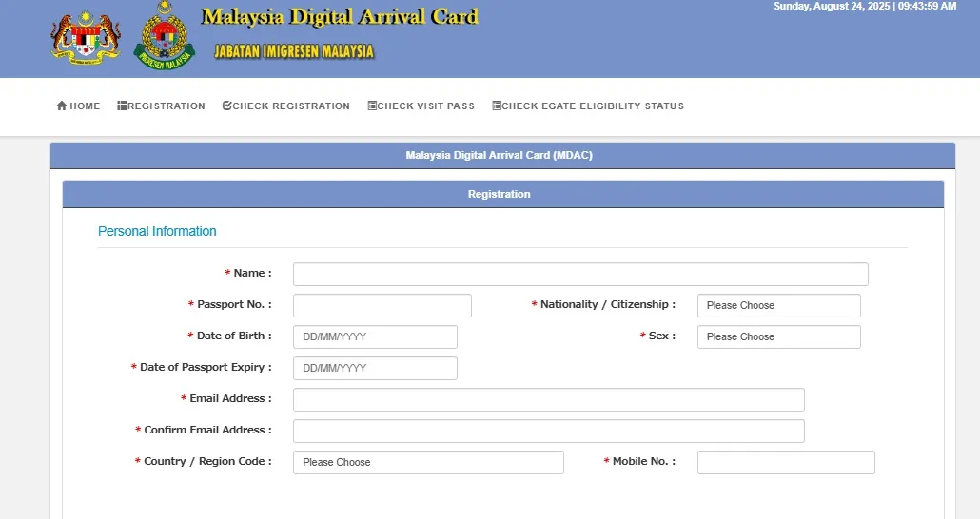Open the Nationality / Citizenship dropdown
This screenshot has height=519, width=980.
(778, 305)
